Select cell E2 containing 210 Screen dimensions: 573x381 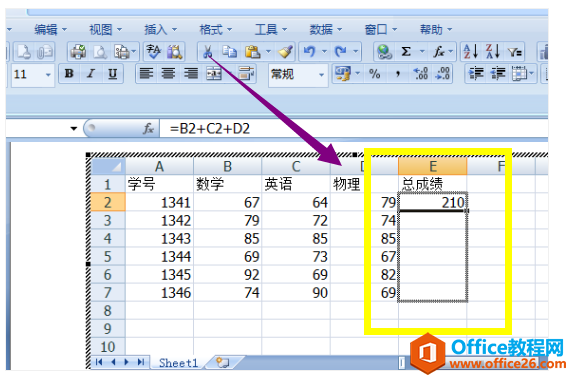tap(433, 202)
